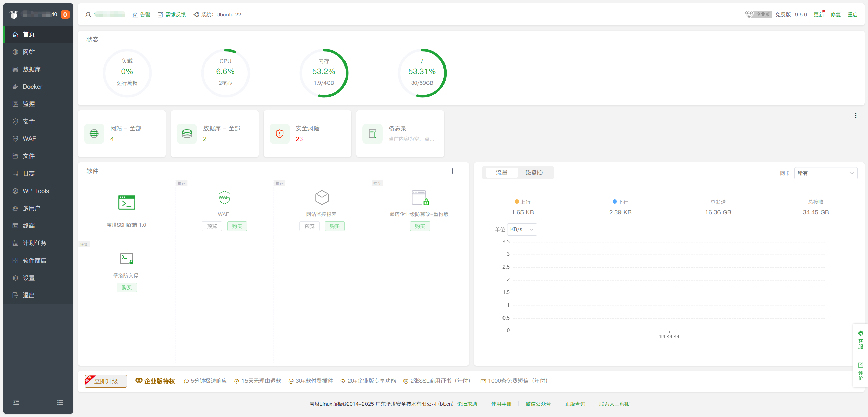Screen dimensions: 868x417
Task: Click 购买 button under 堡塔防入侵
Action: 126,287
